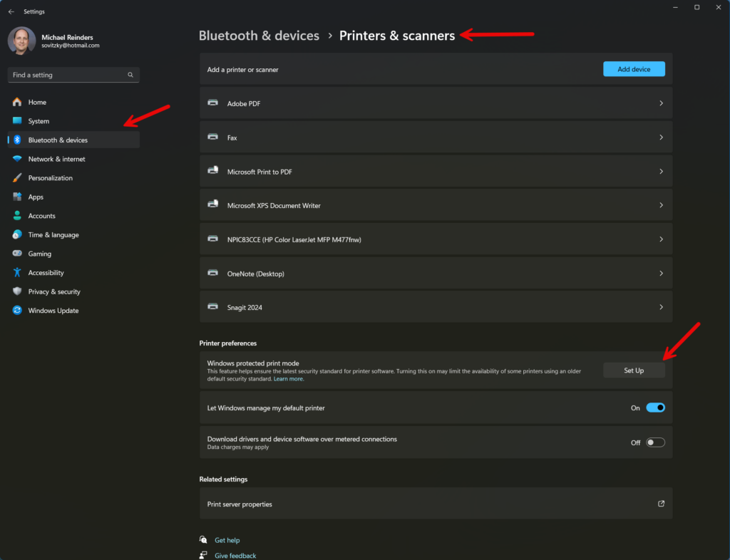Enable downloads over metered connections toggle

[656, 442]
